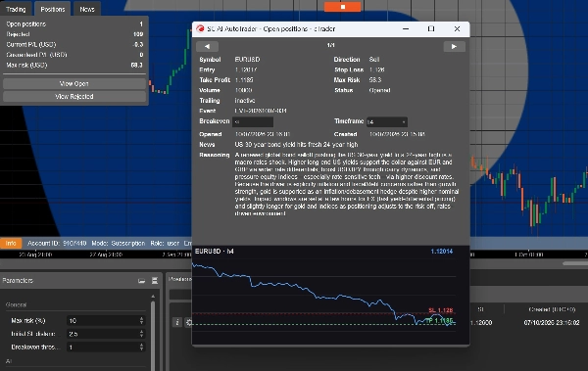Click the Initial SL distance value field
The height and width of the screenshot is (371, 588).
(x=102, y=334)
